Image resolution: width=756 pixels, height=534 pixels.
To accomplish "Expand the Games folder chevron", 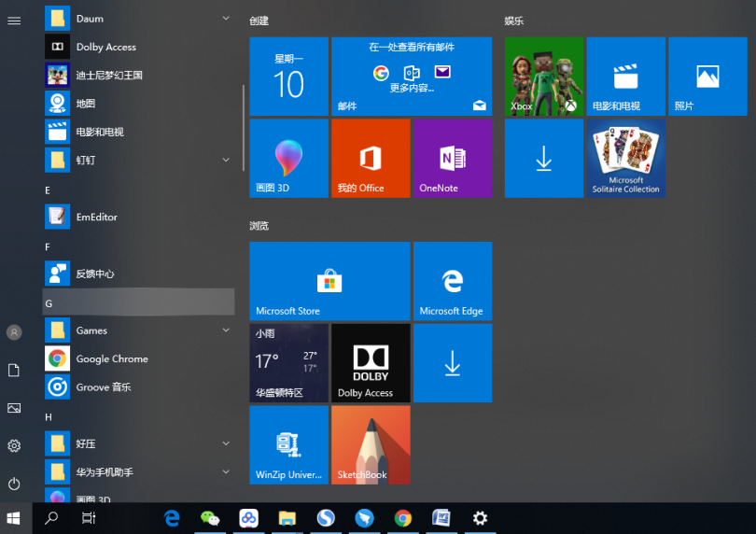I will 226,330.
